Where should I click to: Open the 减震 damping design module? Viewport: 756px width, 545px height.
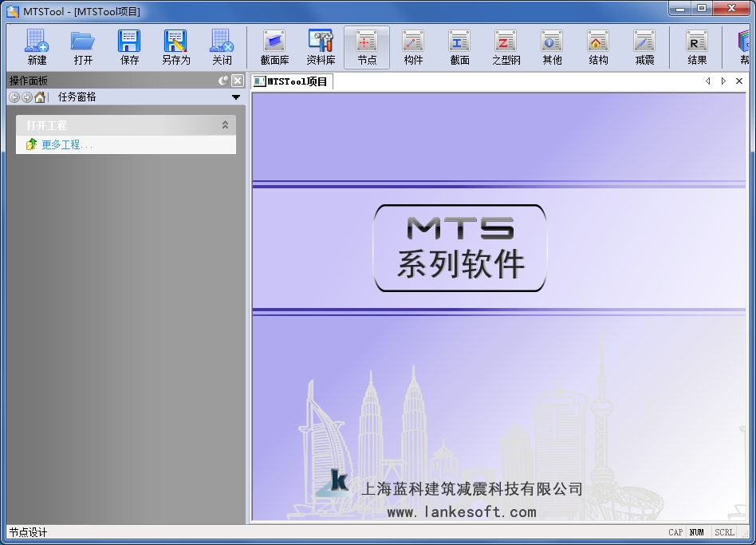(644, 46)
